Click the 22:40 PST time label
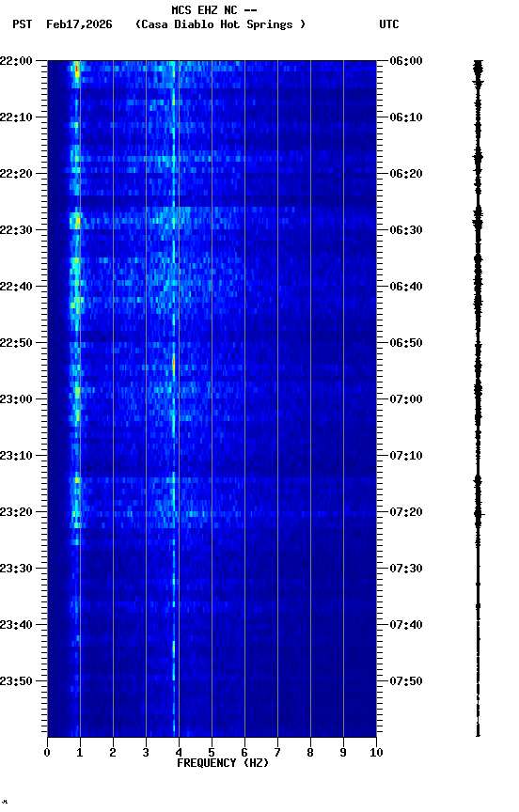Screen dimensions: 519x812 16,287
